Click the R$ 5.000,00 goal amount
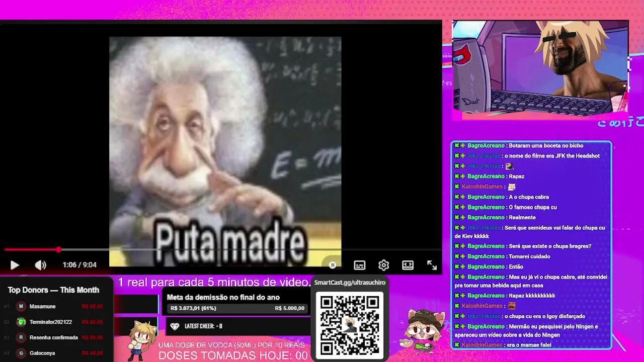The height and width of the screenshot is (362, 644). point(290,308)
